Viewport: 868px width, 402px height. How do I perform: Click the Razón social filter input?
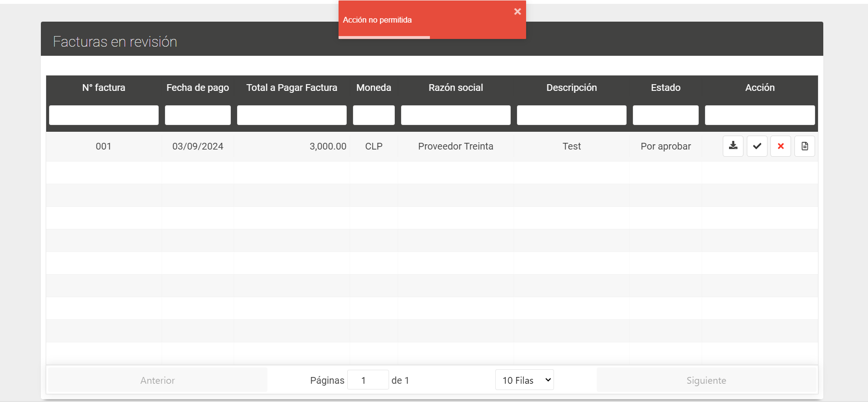pos(455,115)
